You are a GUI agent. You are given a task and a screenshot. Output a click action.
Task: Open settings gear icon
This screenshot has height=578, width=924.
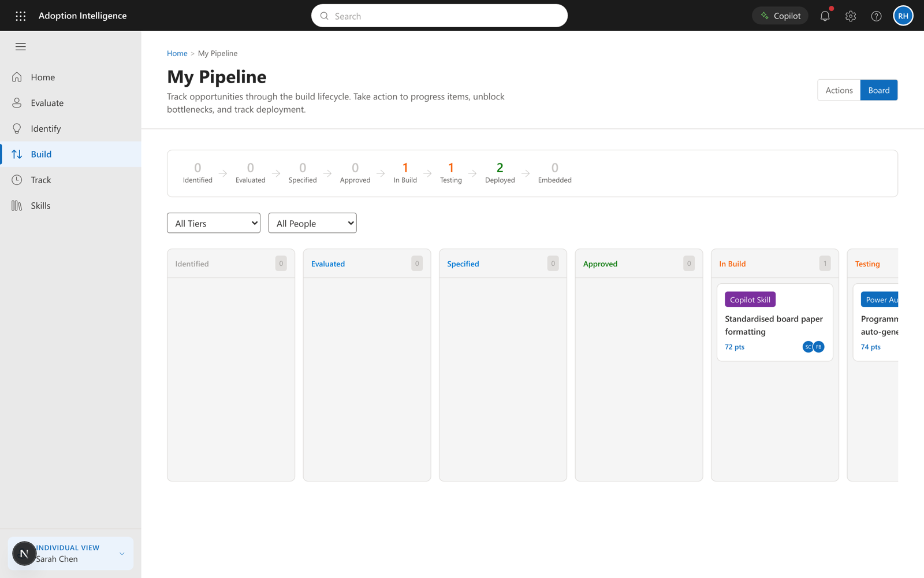[851, 16]
